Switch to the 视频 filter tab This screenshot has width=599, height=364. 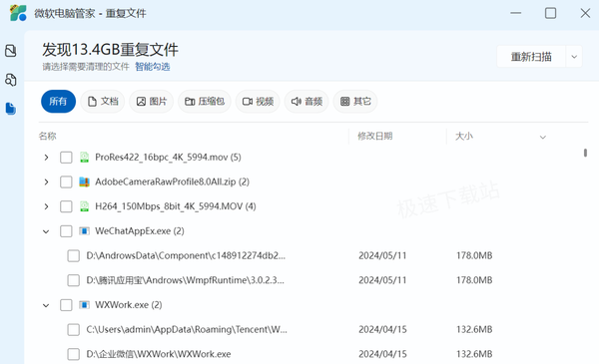click(258, 101)
